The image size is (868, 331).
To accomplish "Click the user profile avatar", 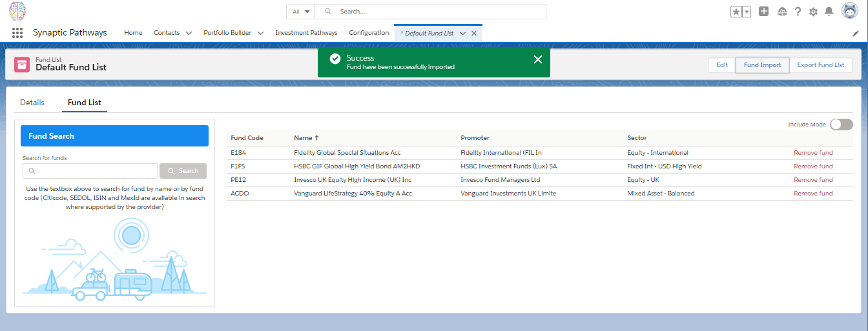I will click(849, 11).
